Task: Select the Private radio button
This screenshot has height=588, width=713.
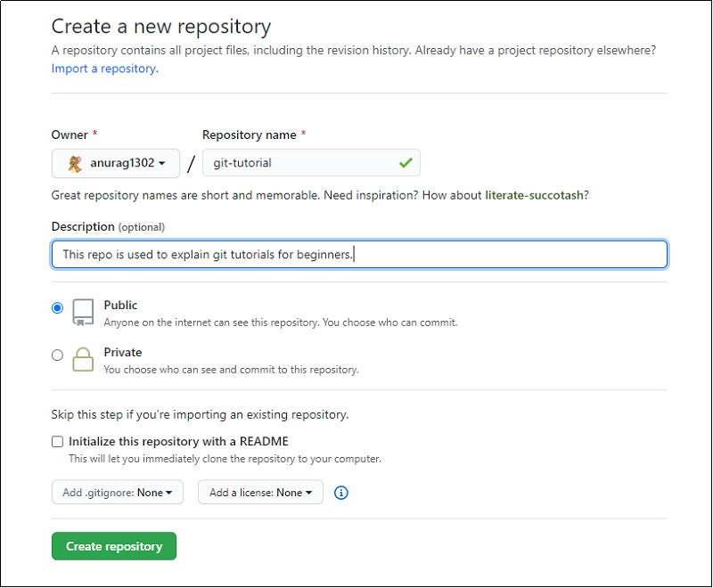Action: coord(58,355)
